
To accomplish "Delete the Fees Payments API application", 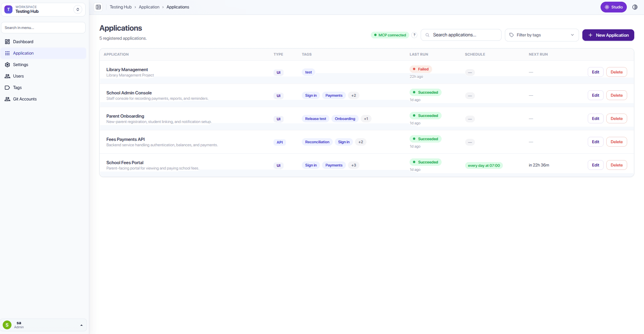I will pos(616,142).
